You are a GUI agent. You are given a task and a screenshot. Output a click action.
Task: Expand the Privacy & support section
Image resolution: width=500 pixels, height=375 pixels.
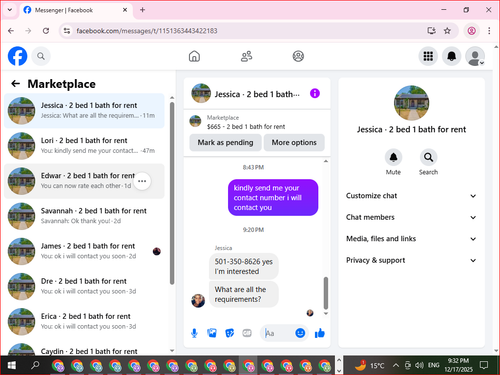click(x=411, y=260)
